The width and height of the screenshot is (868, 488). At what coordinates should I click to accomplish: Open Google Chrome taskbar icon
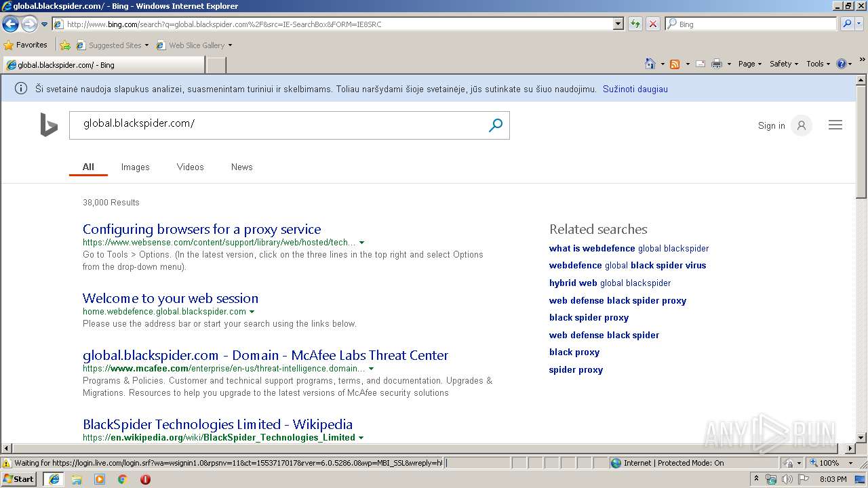coord(122,479)
